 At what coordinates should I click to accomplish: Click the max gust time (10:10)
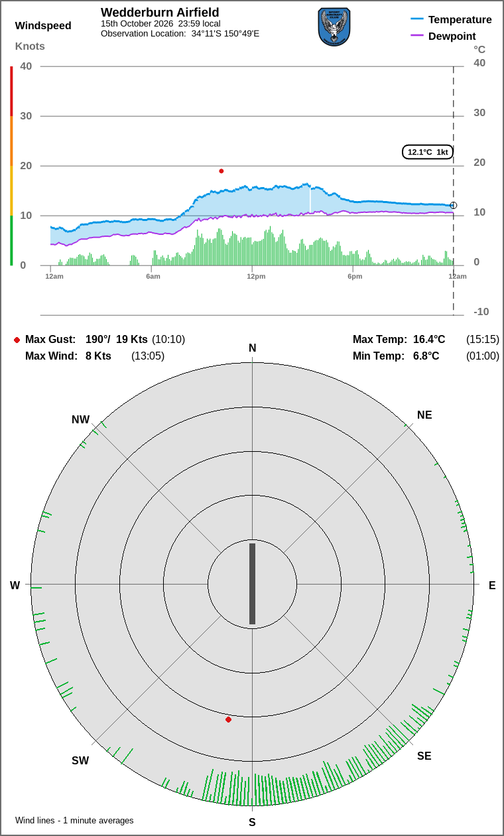[x=168, y=340]
